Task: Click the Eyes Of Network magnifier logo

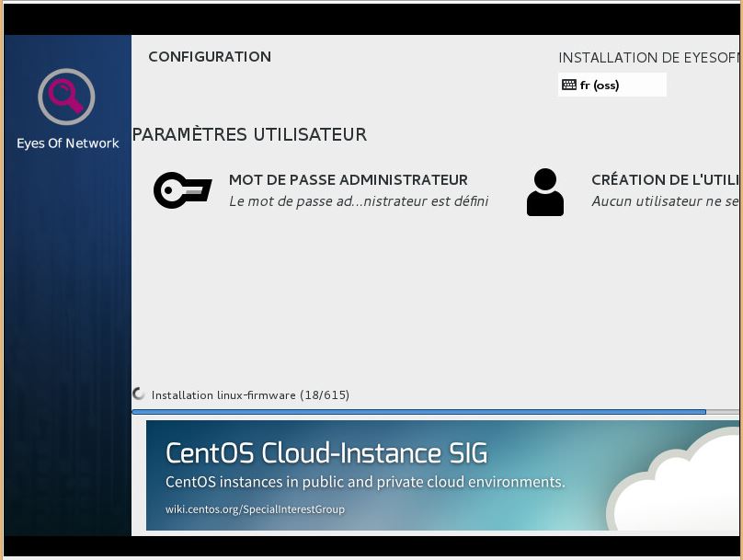Action: [x=66, y=97]
